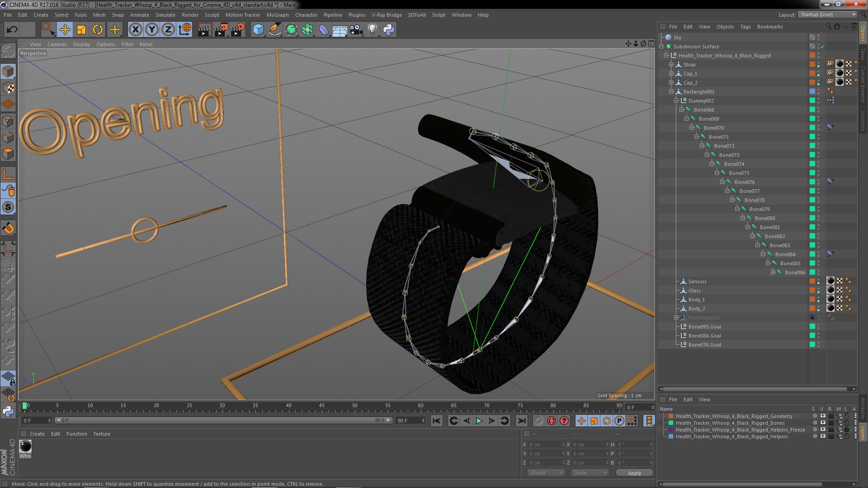Toggle Rigged_Geometry layer visibility
The image size is (868, 488).
(823, 416)
